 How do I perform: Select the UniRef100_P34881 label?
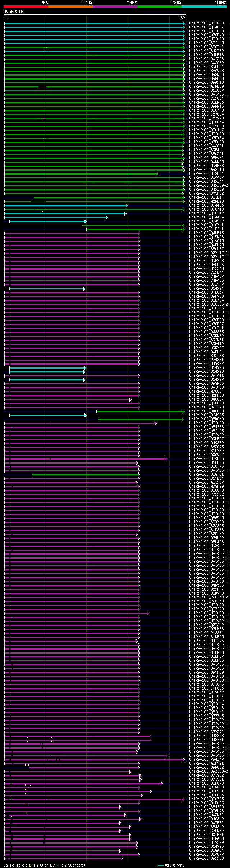pos(206,360)
